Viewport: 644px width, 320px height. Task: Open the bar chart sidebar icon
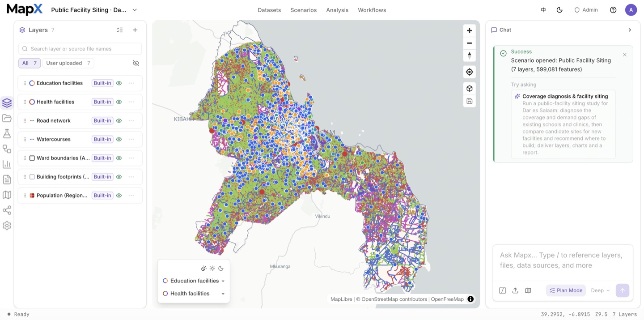click(x=7, y=164)
